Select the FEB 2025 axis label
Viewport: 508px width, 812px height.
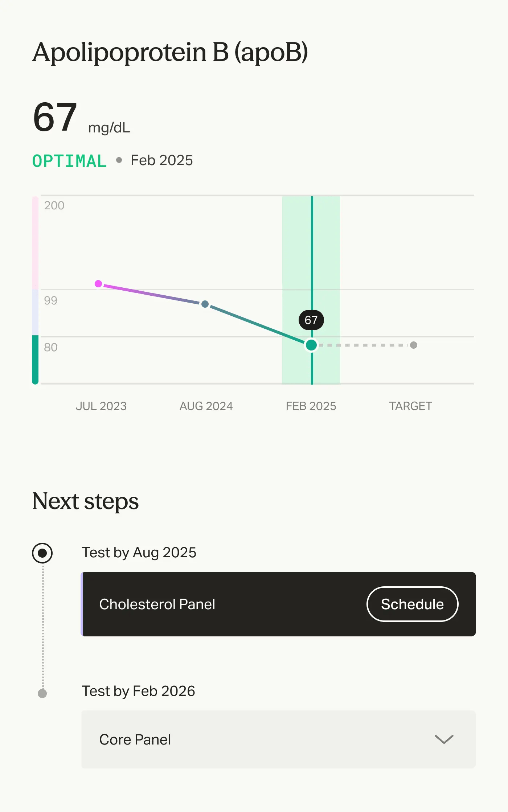(311, 406)
